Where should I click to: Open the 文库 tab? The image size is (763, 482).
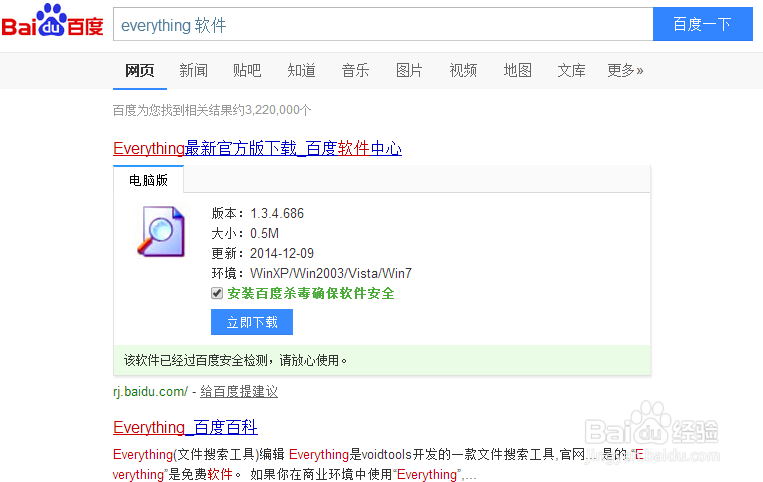tap(571, 71)
